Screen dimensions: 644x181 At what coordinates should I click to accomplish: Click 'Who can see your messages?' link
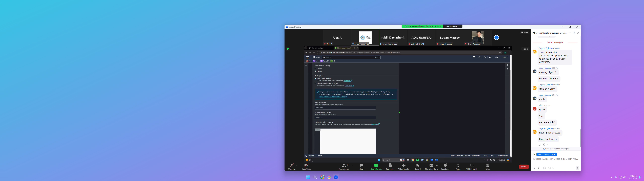pos(557,149)
